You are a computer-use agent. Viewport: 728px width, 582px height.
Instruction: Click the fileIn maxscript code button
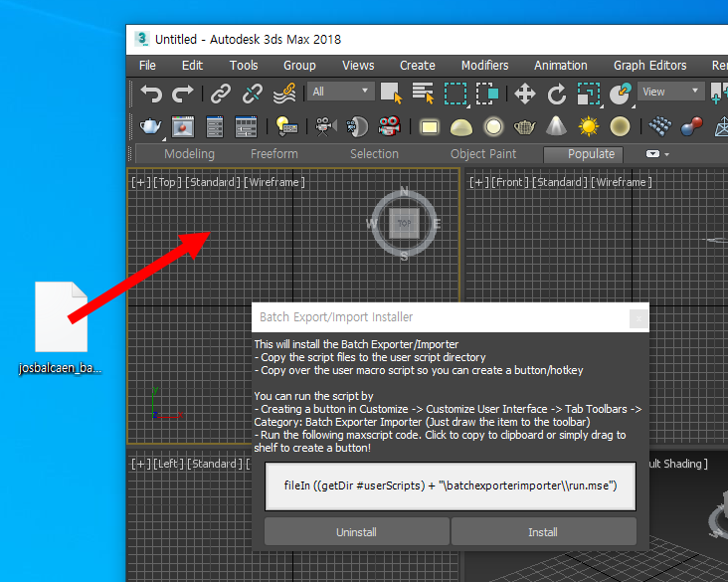point(451,486)
